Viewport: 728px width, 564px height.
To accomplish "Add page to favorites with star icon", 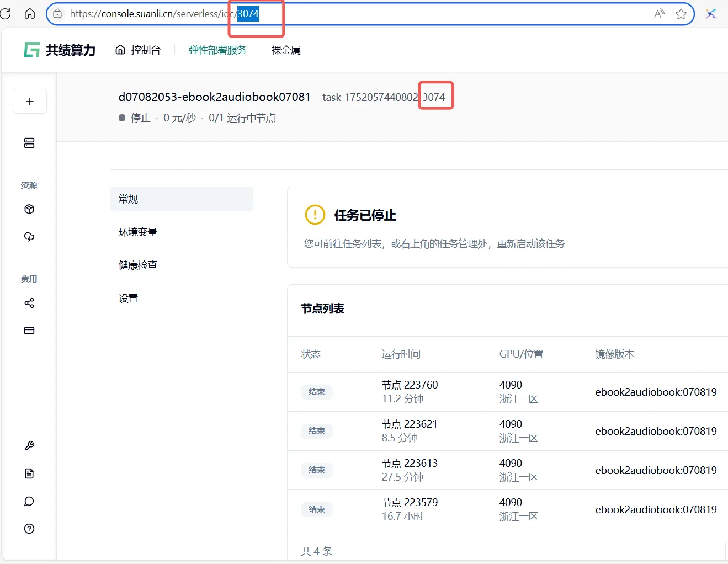I will coord(681,14).
